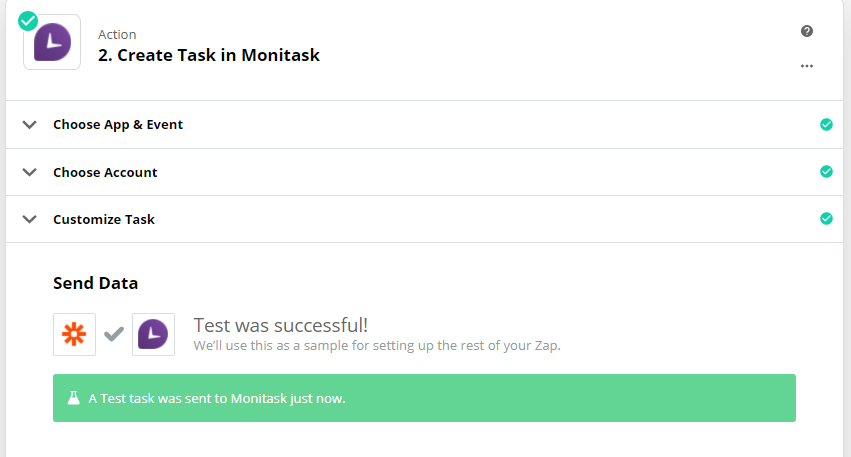Screen dimensions: 851x457
Task: Click the Customize Task section label
Action: pyautogui.click(x=104, y=219)
